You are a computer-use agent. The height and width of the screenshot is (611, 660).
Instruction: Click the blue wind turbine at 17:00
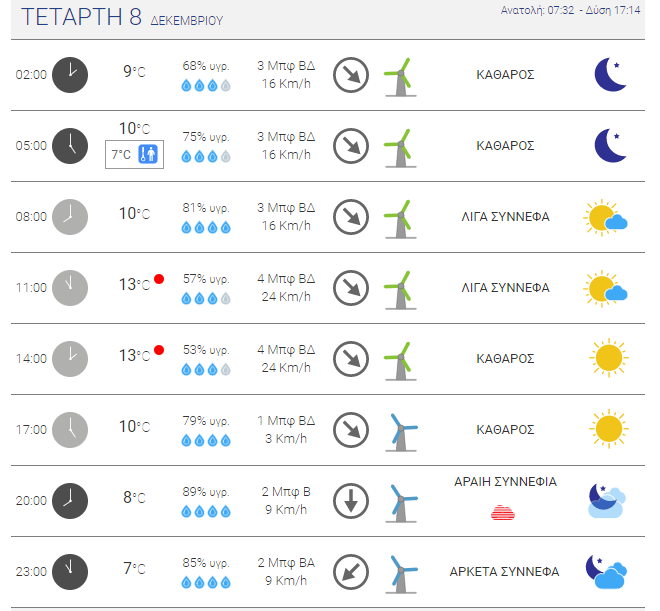tap(401, 432)
